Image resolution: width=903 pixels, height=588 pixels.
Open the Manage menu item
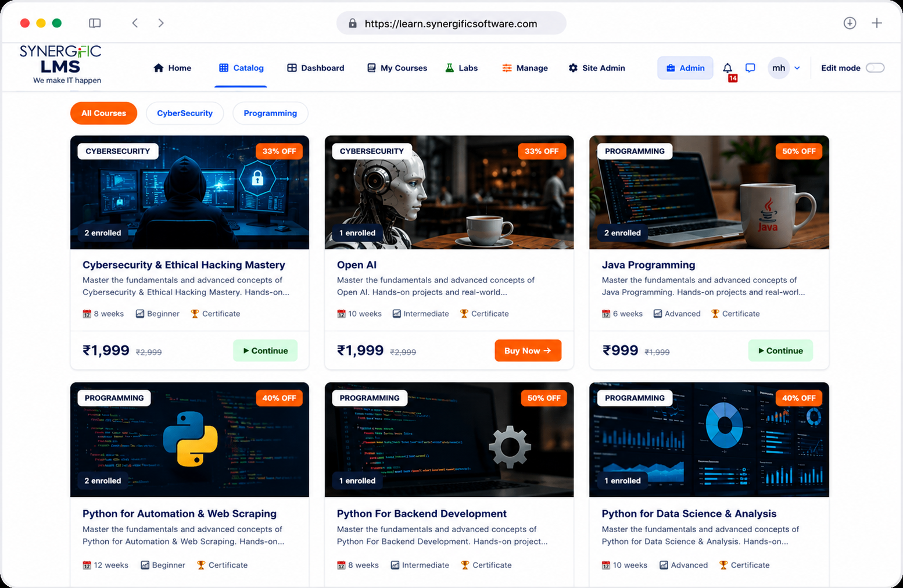[x=525, y=68]
